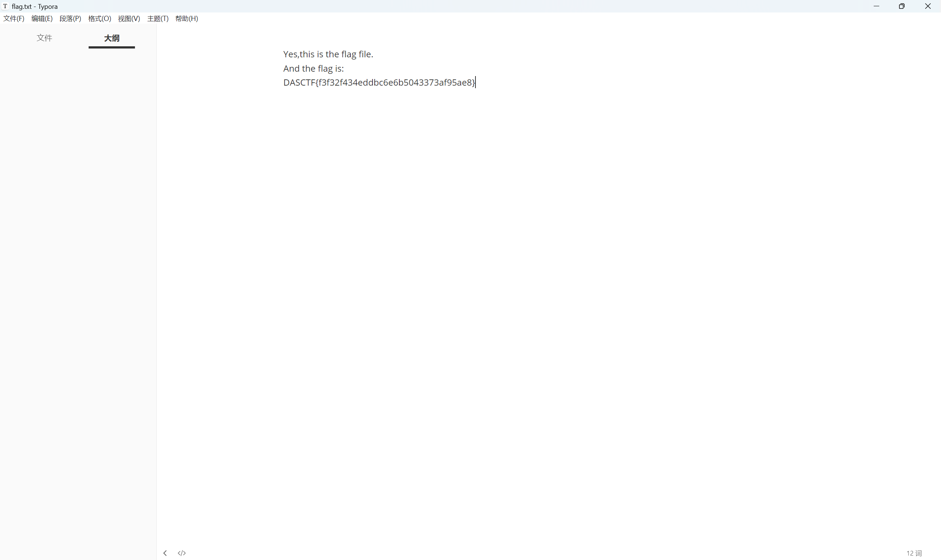941x560 pixels.
Task: Toggle source code mode icon
Action: coord(182,553)
